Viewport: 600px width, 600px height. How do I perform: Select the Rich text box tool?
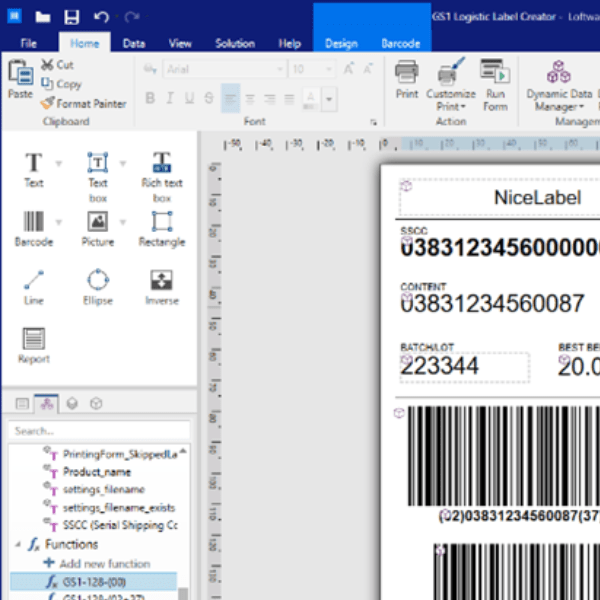tap(162, 177)
